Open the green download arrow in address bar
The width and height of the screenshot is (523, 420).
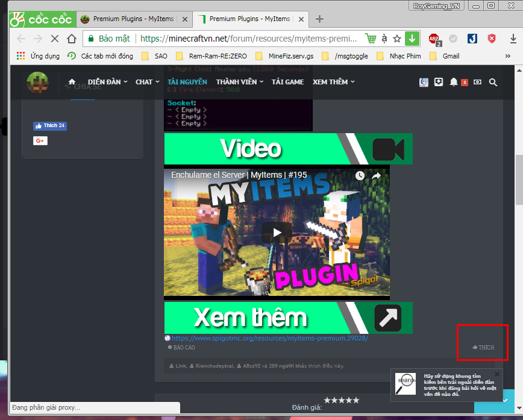tap(412, 37)
